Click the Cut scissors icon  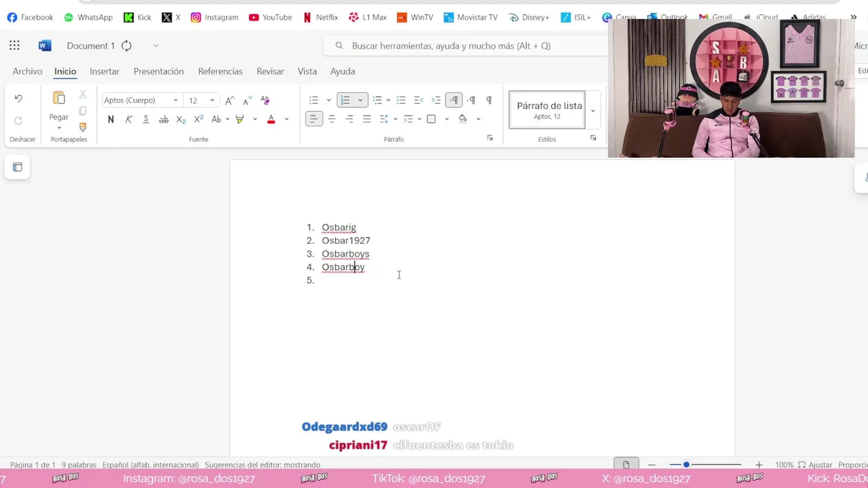[83, 95]
